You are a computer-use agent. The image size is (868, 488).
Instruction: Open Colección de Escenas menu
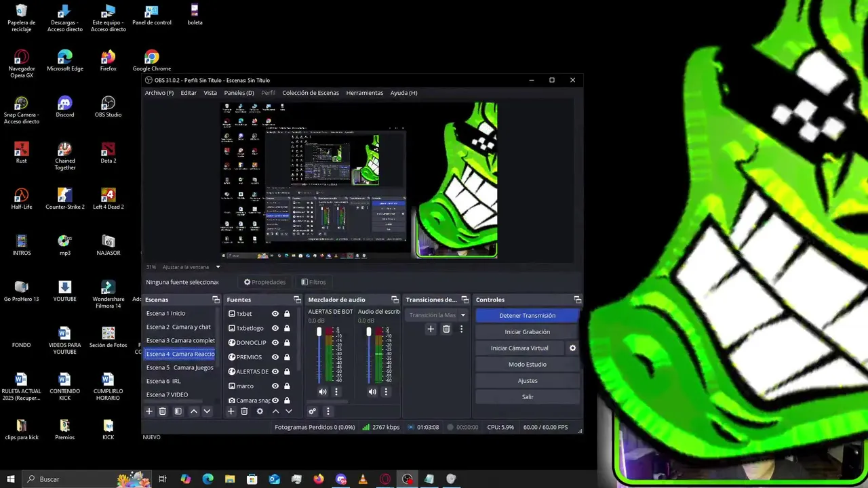311,93
